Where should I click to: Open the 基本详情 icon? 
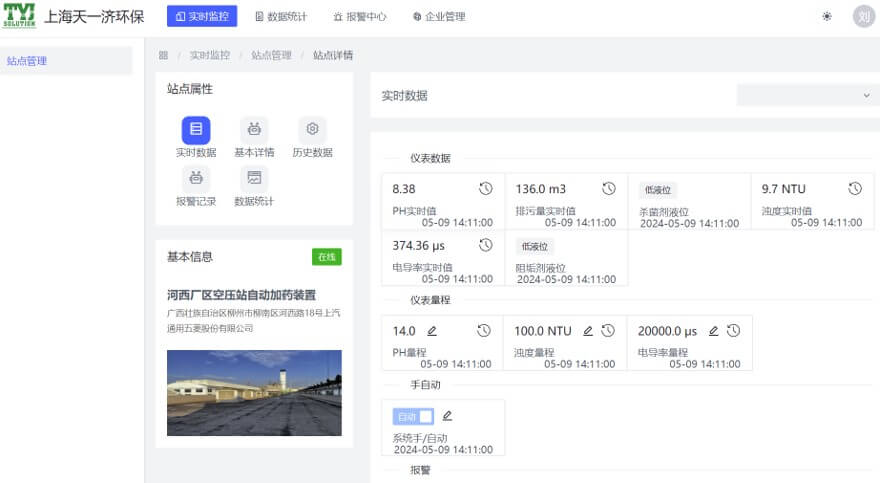(x=254, y=130)
